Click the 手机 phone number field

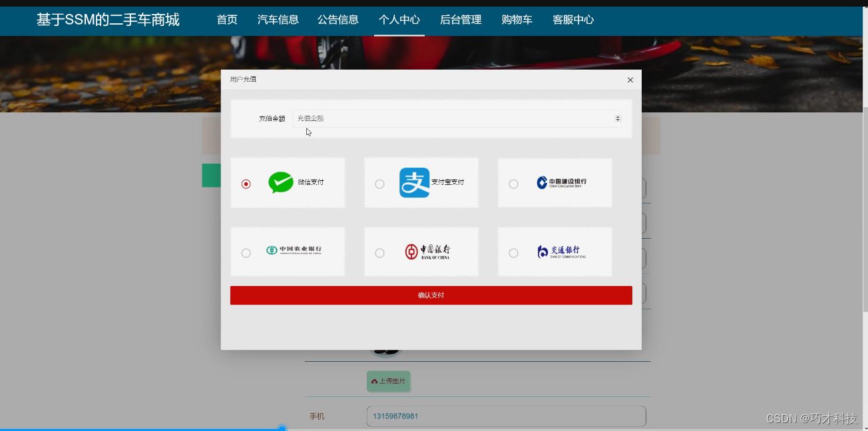pyautogui.click(x=506, y=416)
